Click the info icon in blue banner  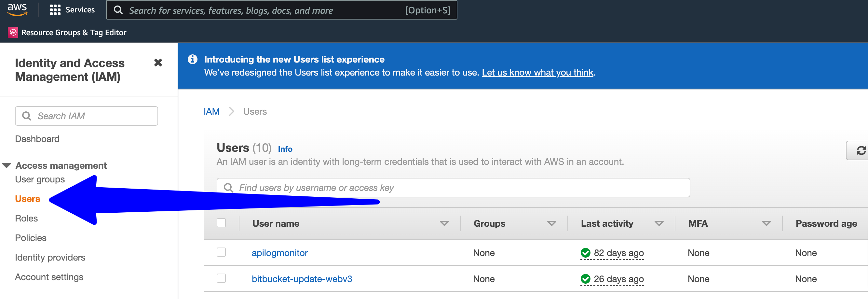[x=192, y=59]
